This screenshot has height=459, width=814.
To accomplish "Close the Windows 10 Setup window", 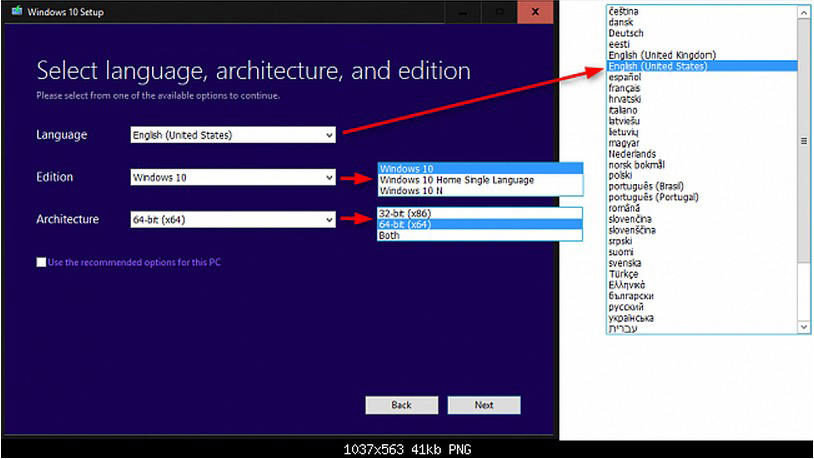I will (535, 11).
